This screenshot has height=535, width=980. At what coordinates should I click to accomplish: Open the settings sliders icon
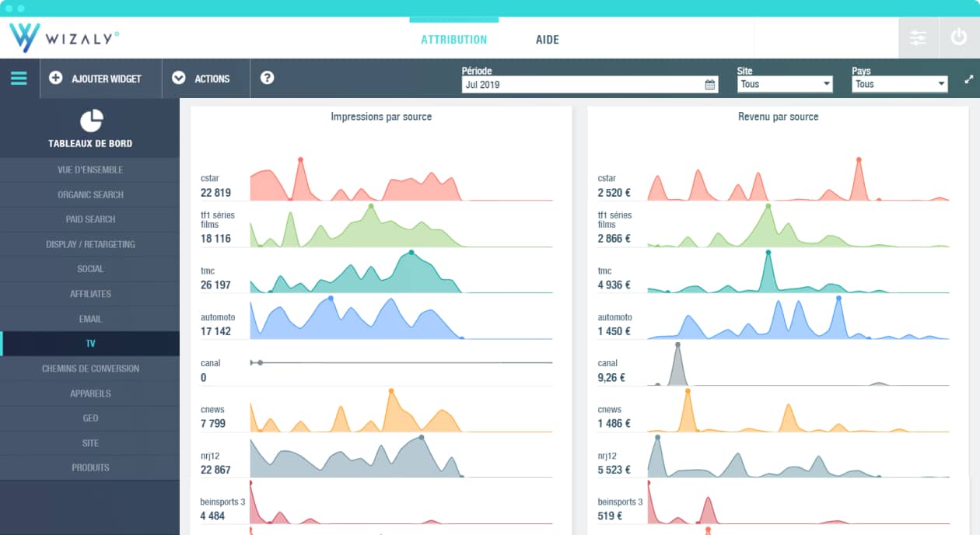(x=919, y=37)
